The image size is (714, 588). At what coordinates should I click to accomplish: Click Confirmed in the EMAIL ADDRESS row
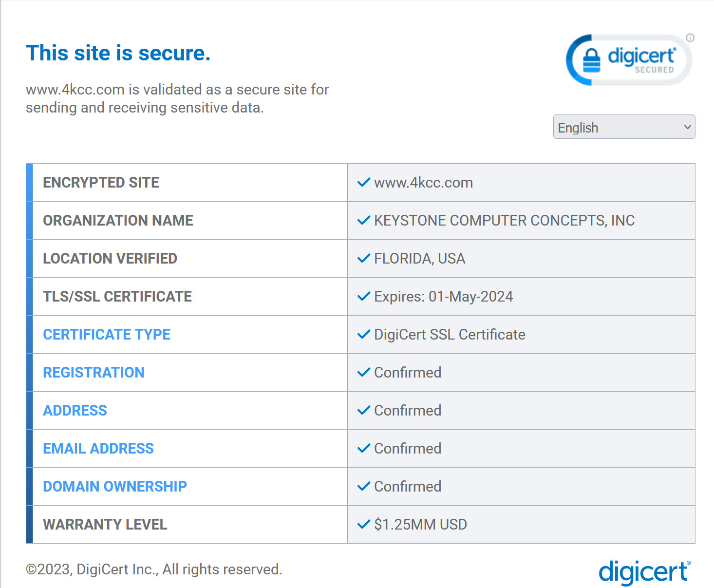pyautogui.click(x=408, y=449)
